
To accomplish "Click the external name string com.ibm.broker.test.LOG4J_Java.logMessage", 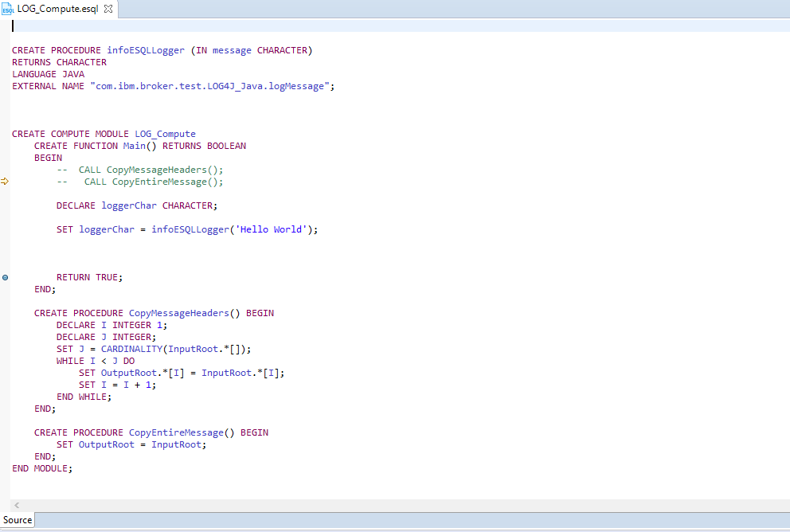I will tap(210, 86).
